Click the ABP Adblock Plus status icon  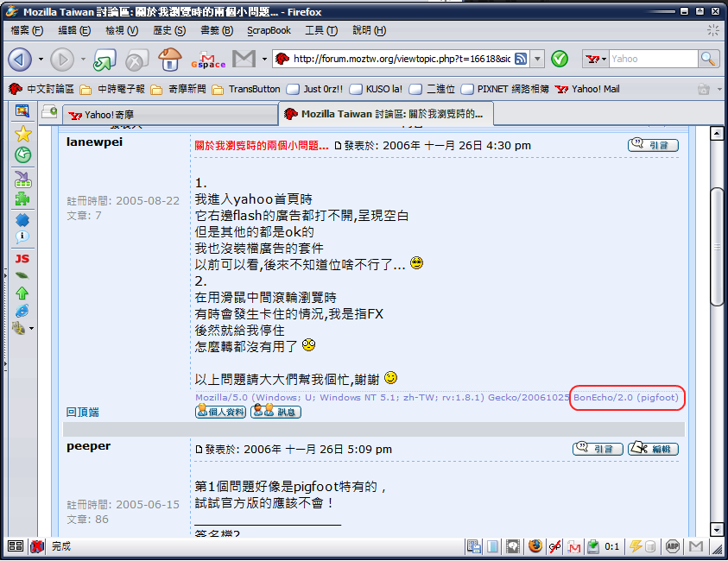(672, 546)
